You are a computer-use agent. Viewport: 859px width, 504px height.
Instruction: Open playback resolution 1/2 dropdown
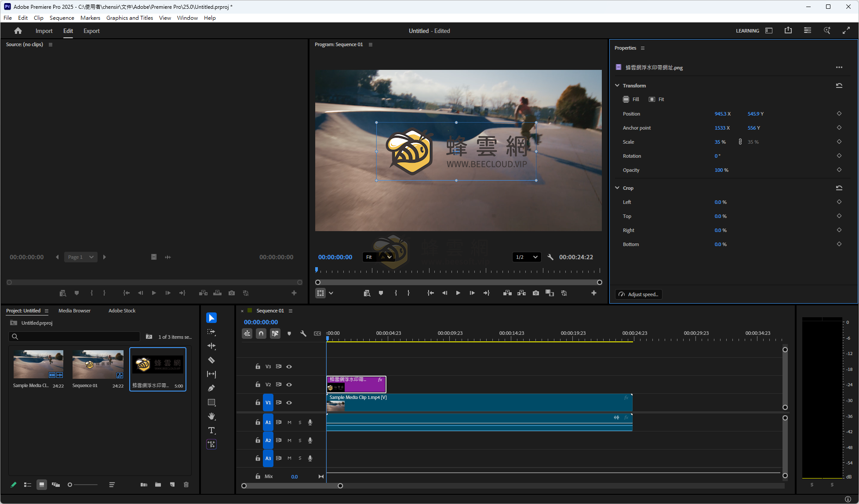point(526,257)
